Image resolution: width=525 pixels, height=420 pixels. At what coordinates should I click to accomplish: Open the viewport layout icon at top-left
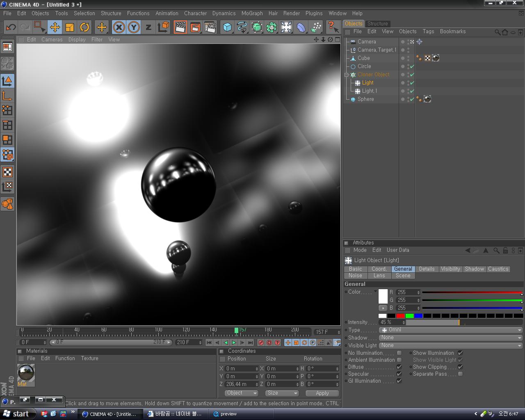click(x=7, y=47)
